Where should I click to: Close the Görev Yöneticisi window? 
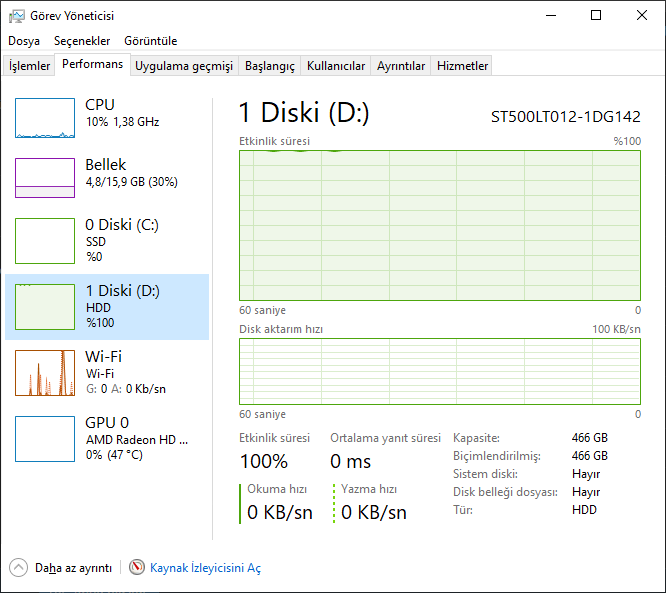pyautogui.click(x=641, y=15)
